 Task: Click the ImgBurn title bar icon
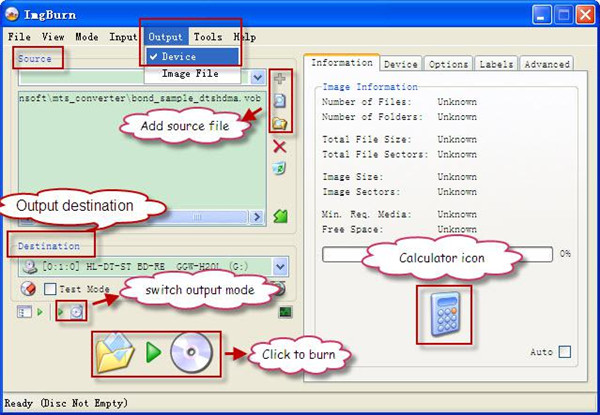(x=12, y=14)
